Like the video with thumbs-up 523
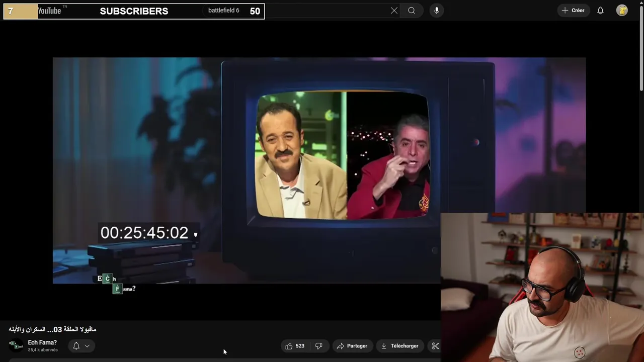644x362 pixels. [x=295, y=346]
